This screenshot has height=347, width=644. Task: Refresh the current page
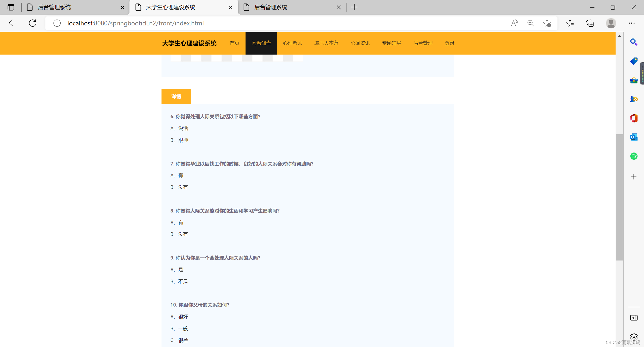[33, 23]
